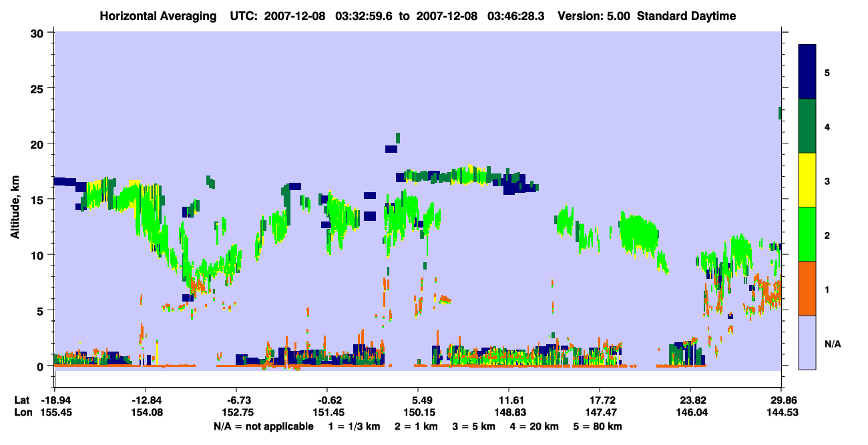Click the y-axis tick label '30'
This screenshot has width=868, height=445.
[37, 33]
